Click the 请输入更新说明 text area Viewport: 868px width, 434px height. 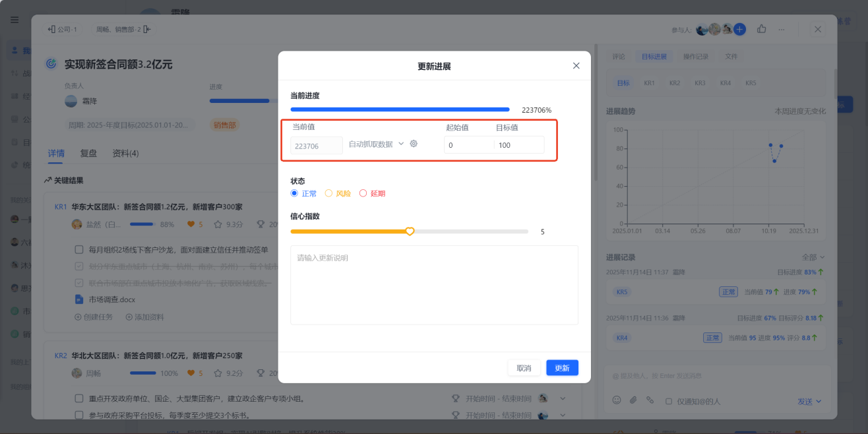click(434, 285)
